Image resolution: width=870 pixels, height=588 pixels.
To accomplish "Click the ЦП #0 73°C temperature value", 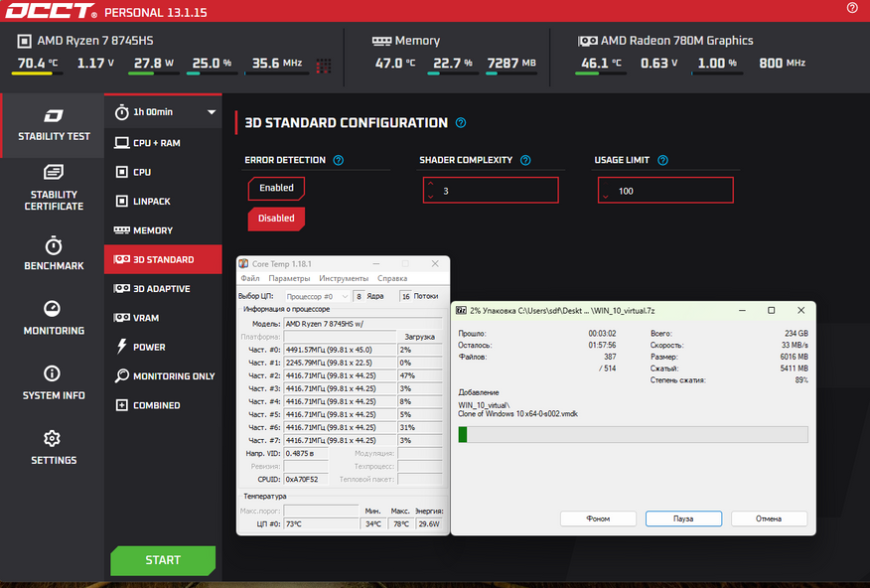I will pyautogui.click(x=321, y=523).
